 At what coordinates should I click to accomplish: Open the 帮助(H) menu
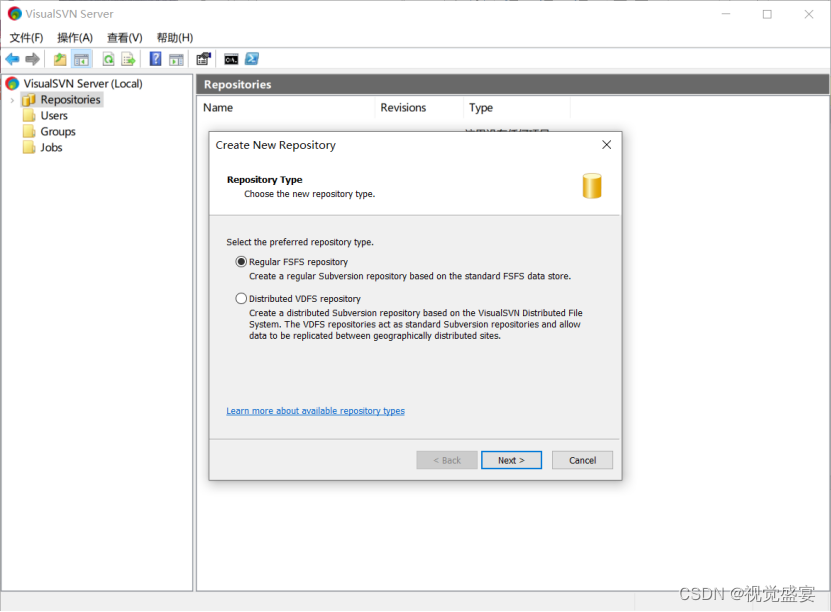[175, 38]
